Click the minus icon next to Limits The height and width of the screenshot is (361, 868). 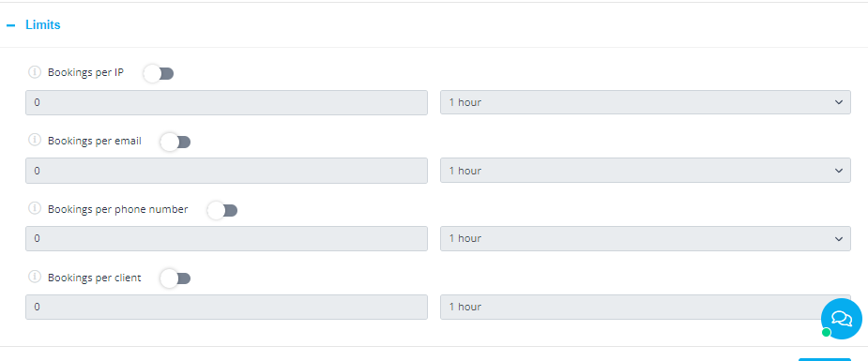click(10, 25)
